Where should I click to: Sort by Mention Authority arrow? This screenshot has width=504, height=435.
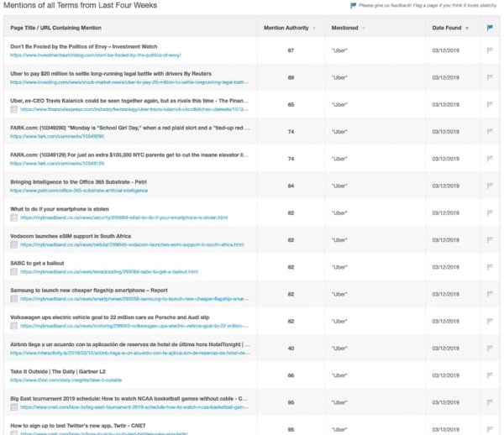pos(314,29)
